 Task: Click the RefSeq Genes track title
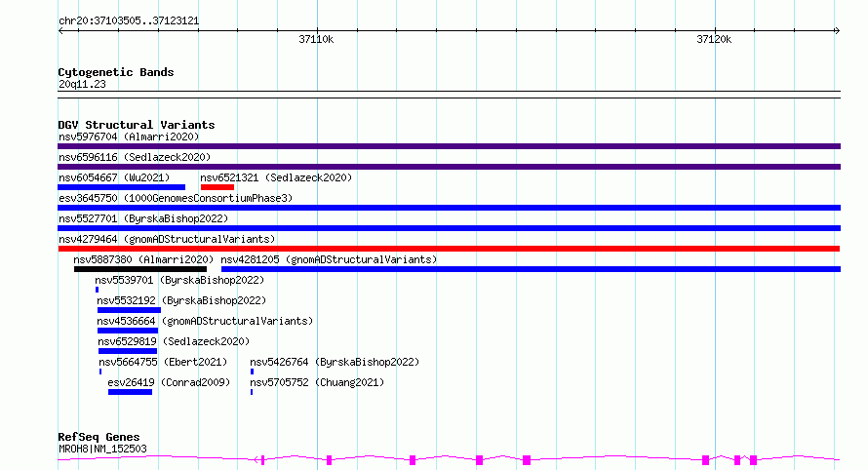coord(99,438)
